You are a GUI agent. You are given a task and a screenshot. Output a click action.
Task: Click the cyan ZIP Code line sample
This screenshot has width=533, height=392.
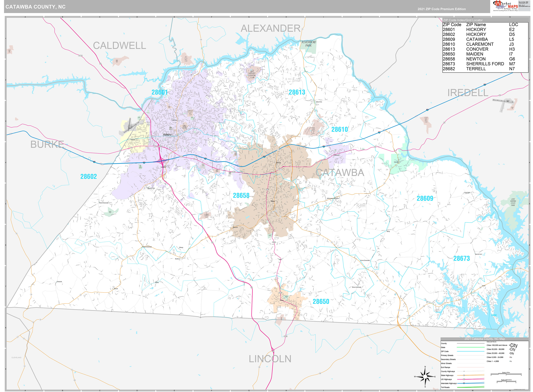[471, 351]
